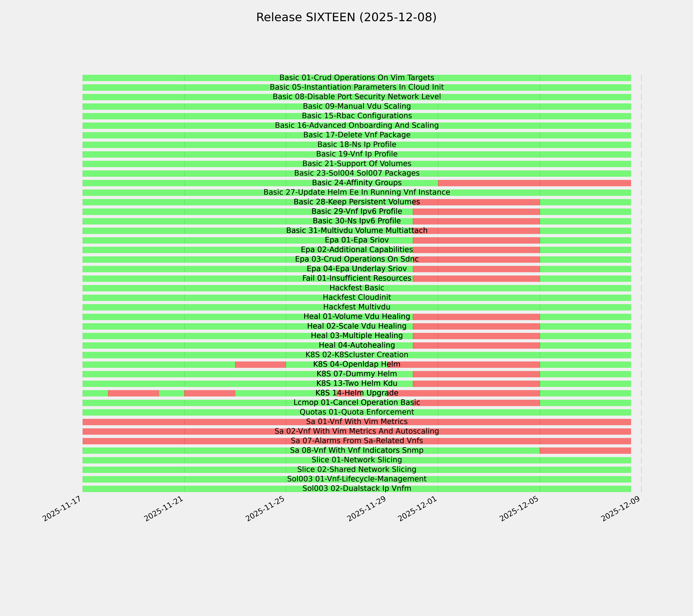Click the Basic 01-Crud Operations On Vim Targets label
This screenshot has width=693, height=616.
(357, 78)
